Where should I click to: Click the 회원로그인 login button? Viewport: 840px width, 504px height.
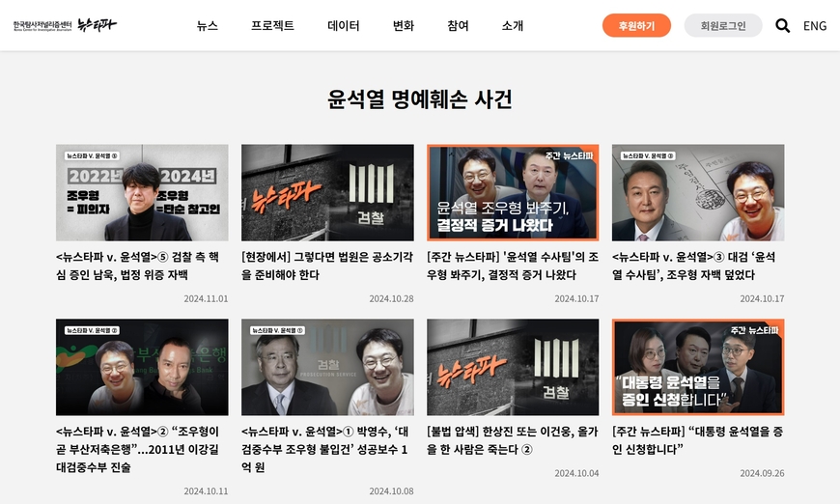(723, 26)
